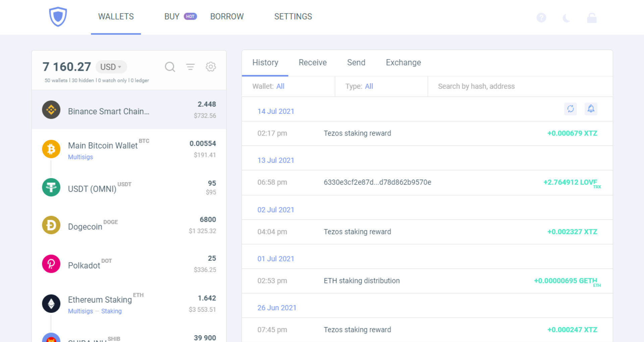Select Main Bitcoin Wallet name
This screenshot has width=644, height=342.
click(x=103, y=146)
